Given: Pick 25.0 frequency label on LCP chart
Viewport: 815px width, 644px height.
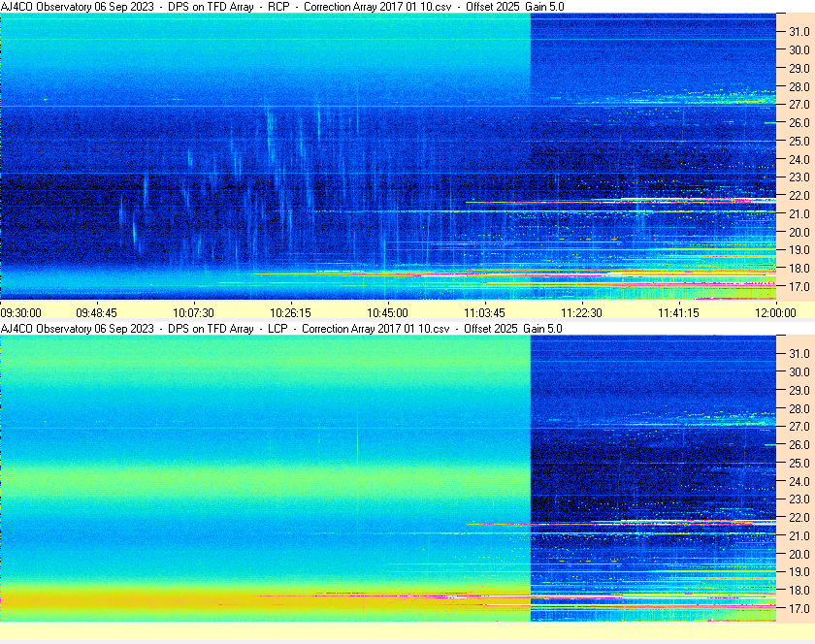Looking at the screenshot, I should click(799, 464).
